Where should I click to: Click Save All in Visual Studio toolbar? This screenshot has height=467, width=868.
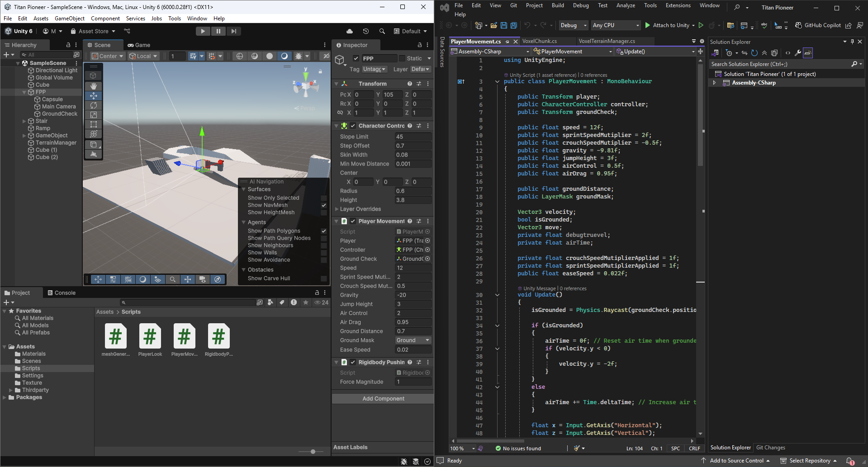(513, 25)
